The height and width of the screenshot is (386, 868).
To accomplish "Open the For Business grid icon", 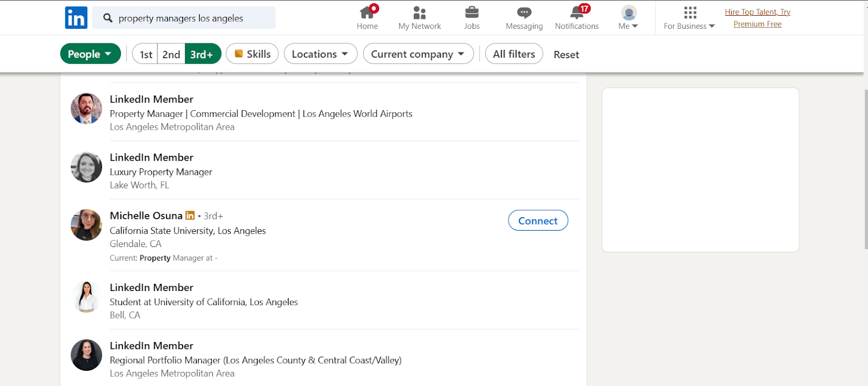I will [x=690, y=12].
